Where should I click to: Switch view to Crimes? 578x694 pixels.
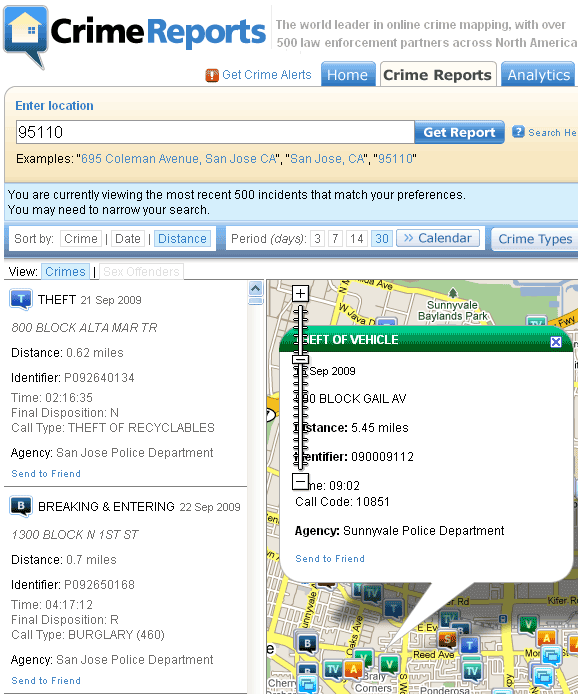click(x=65, y=271)
